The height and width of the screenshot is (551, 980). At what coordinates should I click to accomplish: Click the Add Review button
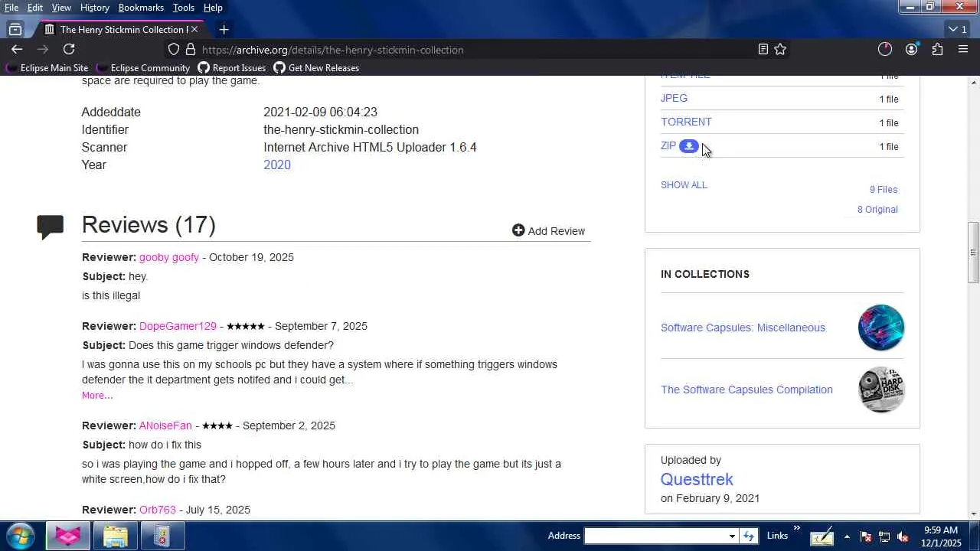click(549, 231)
